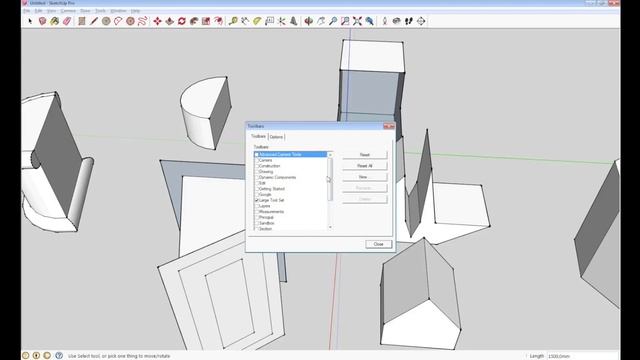Tick the Construction toolbar checkbox
Screen dimensions: 640x360
pyautogui.click(x=257, y=166)
